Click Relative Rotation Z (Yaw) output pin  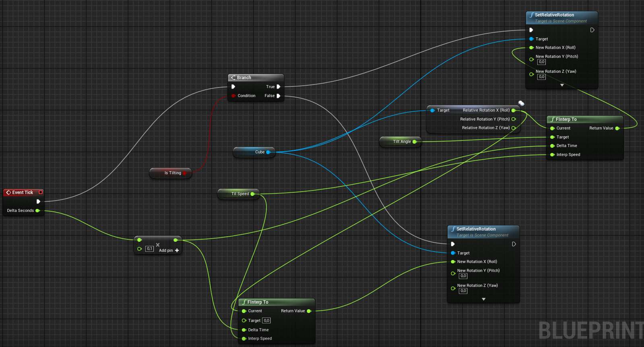(514, 128)
